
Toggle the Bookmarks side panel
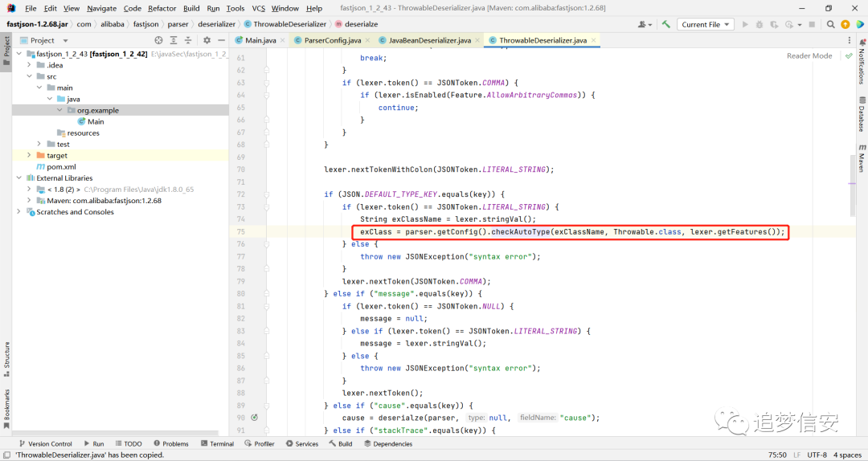(6, 409)
